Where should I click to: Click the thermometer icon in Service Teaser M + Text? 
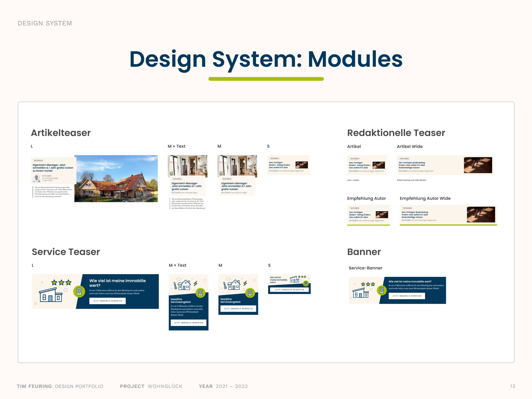pos(175,286)
